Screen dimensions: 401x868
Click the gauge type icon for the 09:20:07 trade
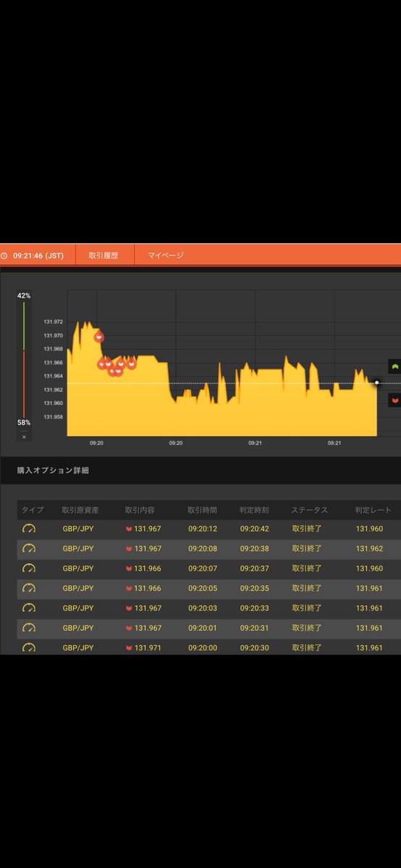point(29,569)
